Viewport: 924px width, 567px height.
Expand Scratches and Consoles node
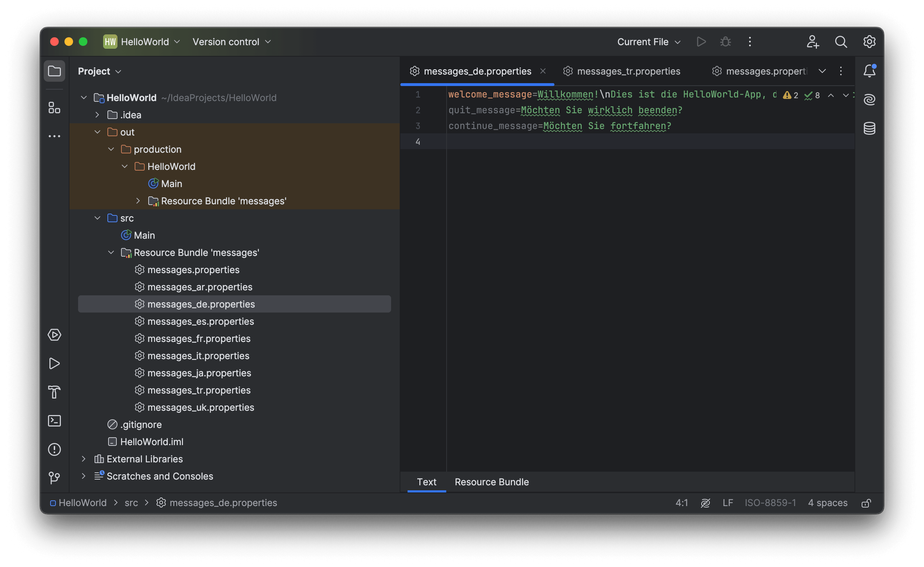pyautogui.click(x=83, y=476)
